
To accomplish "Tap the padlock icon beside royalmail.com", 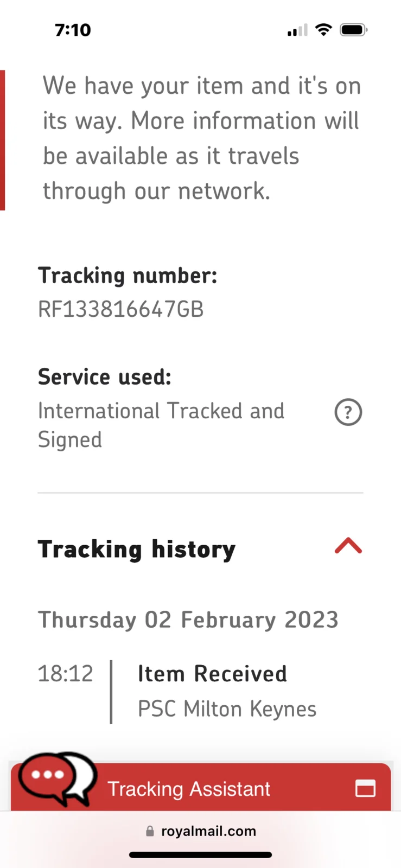I will pyautogui.click(x=150, y=831).
